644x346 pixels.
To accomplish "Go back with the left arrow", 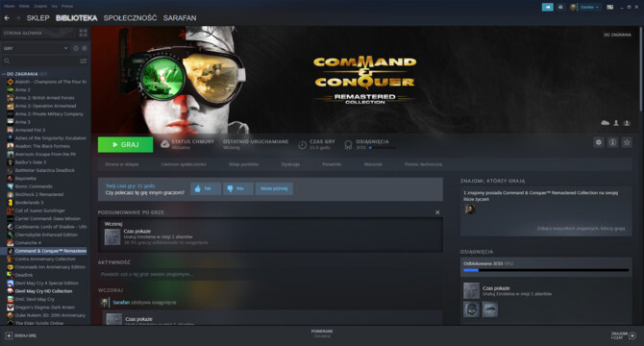I will (x=7, y=18).
